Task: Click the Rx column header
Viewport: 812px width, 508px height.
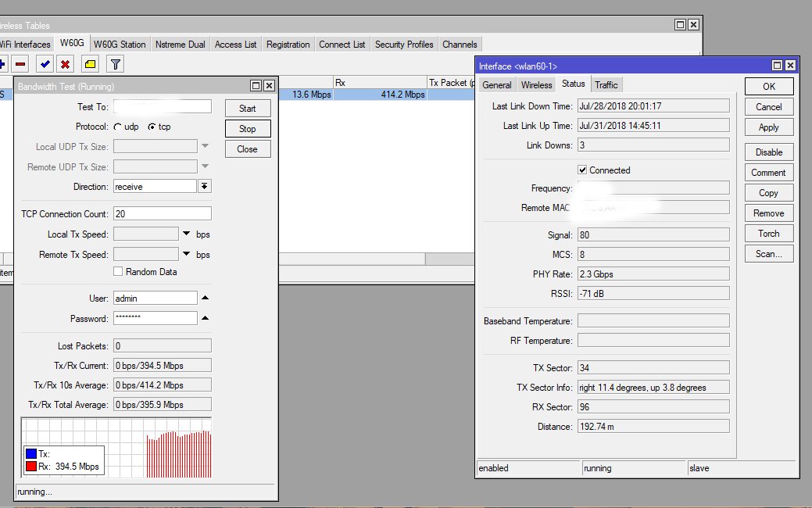Action: 380,83
